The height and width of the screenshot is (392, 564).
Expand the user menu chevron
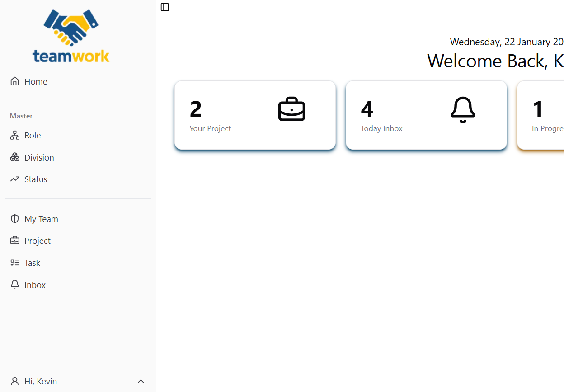[141, 381]
